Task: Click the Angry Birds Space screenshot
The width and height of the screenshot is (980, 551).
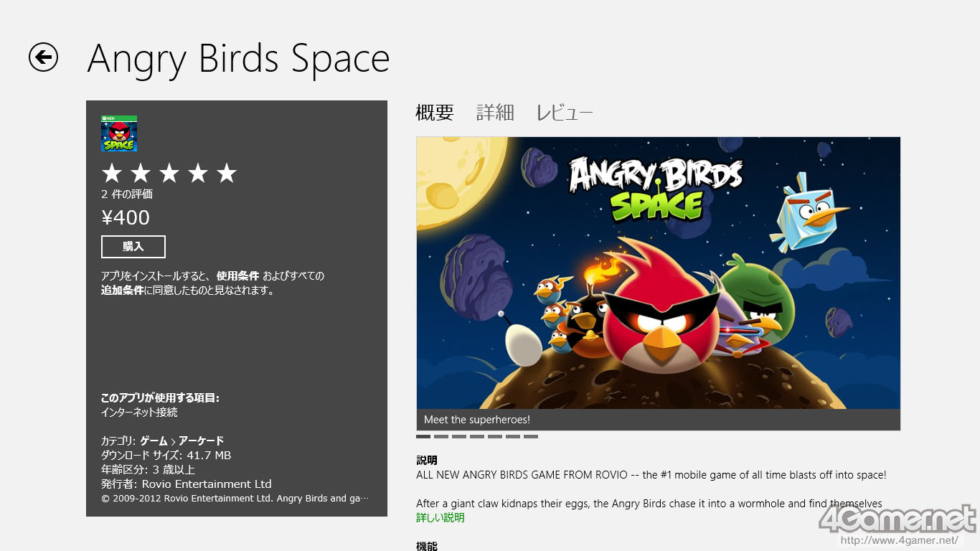Action: [x=658, y=273]
